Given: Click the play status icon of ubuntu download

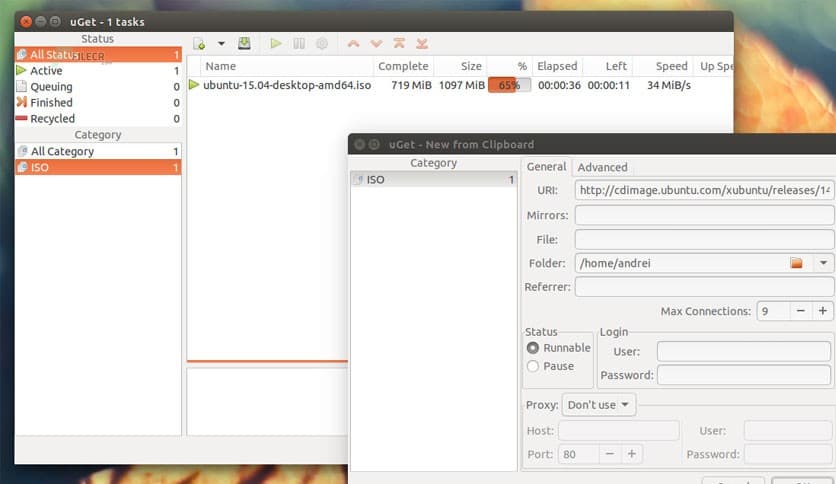Looking at the screenshot, I should point(194,85).
